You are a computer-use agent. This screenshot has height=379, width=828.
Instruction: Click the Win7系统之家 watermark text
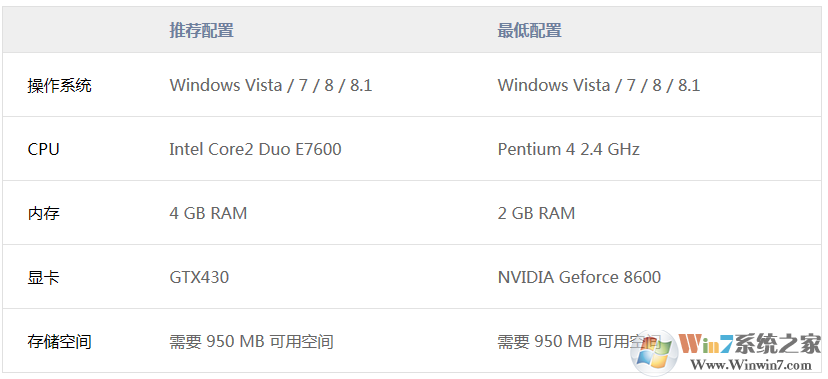click(x=750, y=344)
